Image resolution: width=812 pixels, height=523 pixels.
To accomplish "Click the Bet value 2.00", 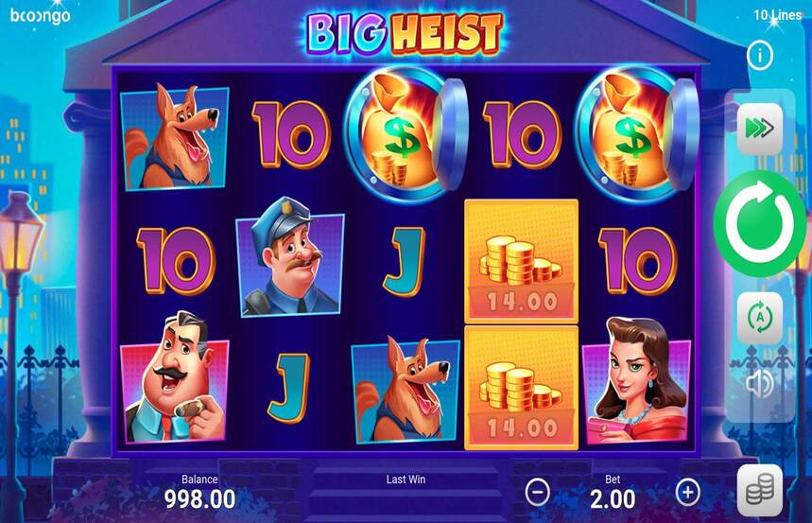I will point(613,498).
